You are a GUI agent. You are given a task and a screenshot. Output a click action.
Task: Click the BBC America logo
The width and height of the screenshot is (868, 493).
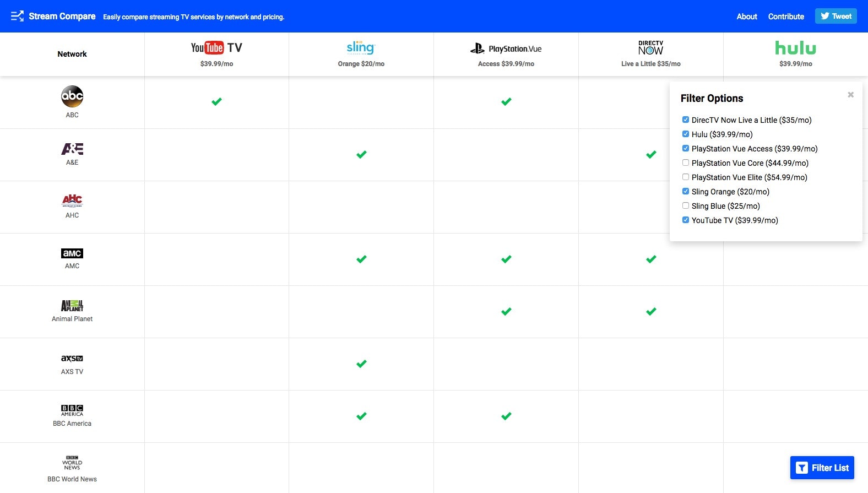[72, 410]
